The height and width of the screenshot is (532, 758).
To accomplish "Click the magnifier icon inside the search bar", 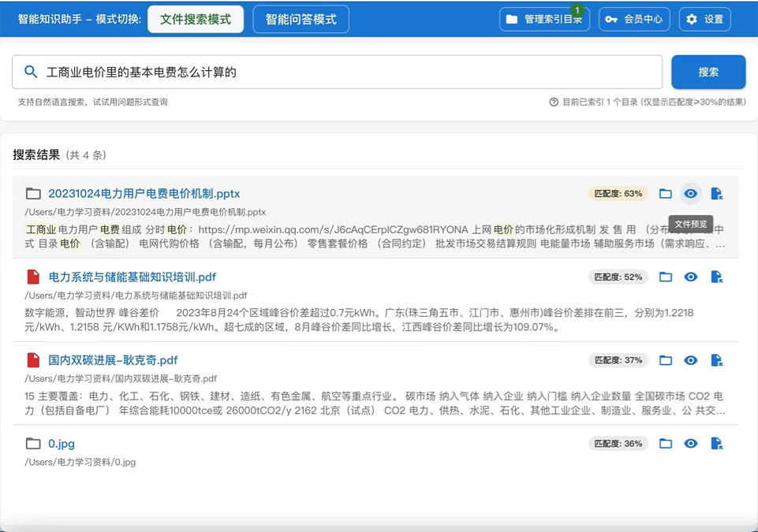I will pos(31,71).
